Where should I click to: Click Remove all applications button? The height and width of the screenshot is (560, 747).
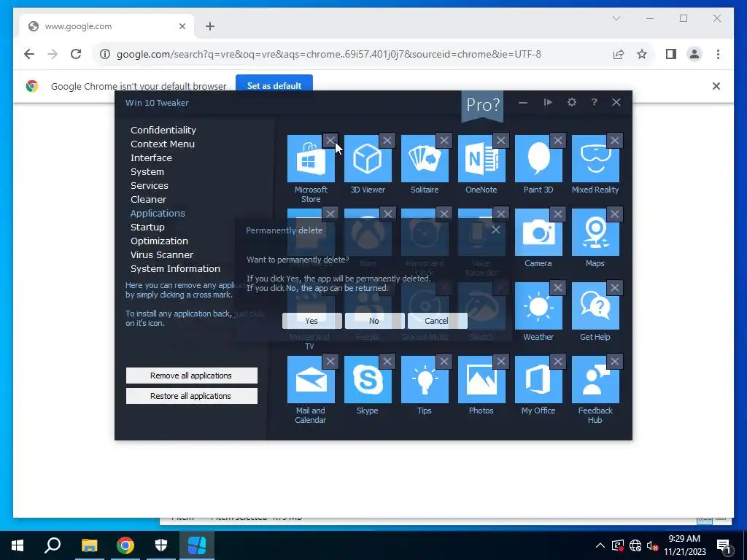pos(192,376)
